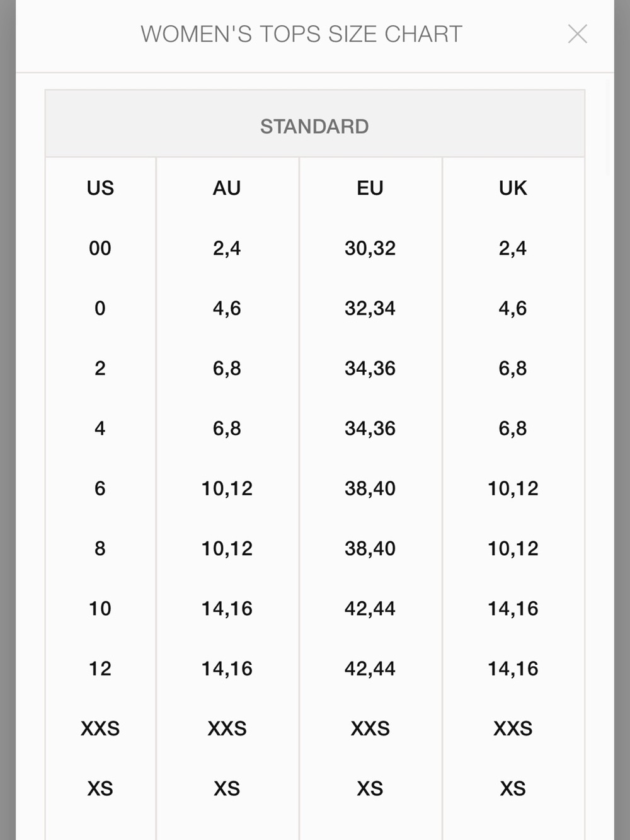Click XS in the UK column

point(513,788)
